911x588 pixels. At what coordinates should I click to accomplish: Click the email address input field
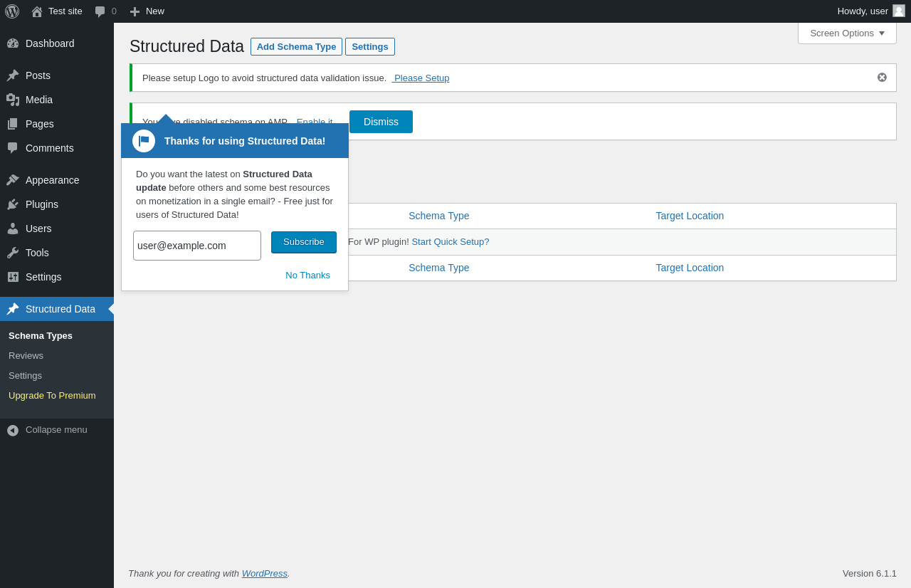click(x=197, y=246)
